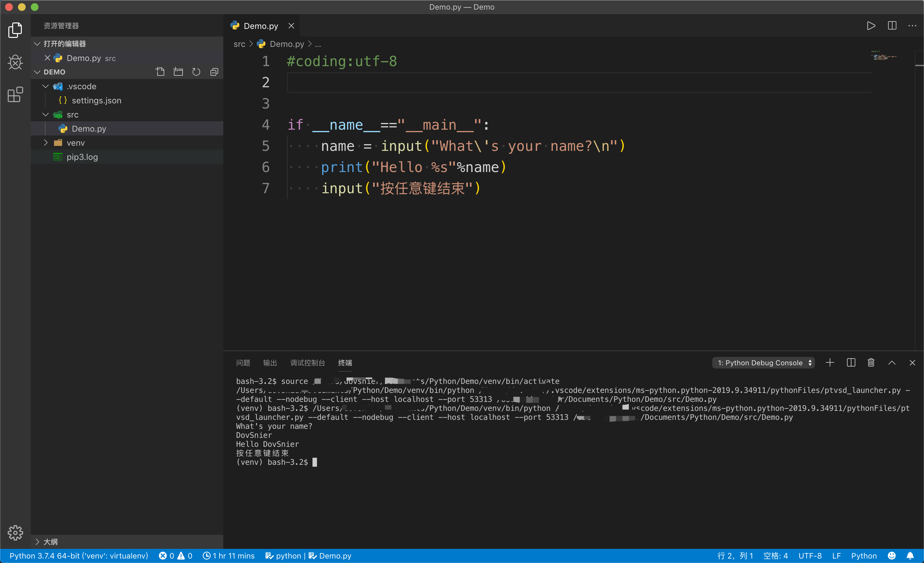
Task: Click the Python 3.7.4 interpreter selector
Action: click(79, 556)
